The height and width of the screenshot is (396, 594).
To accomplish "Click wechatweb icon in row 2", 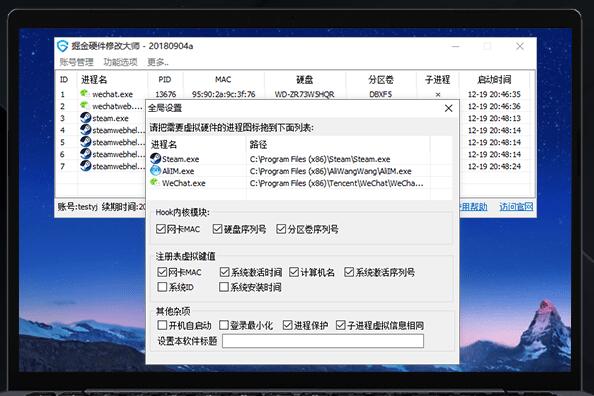I will pyautogui.click(x=84, y=105).
